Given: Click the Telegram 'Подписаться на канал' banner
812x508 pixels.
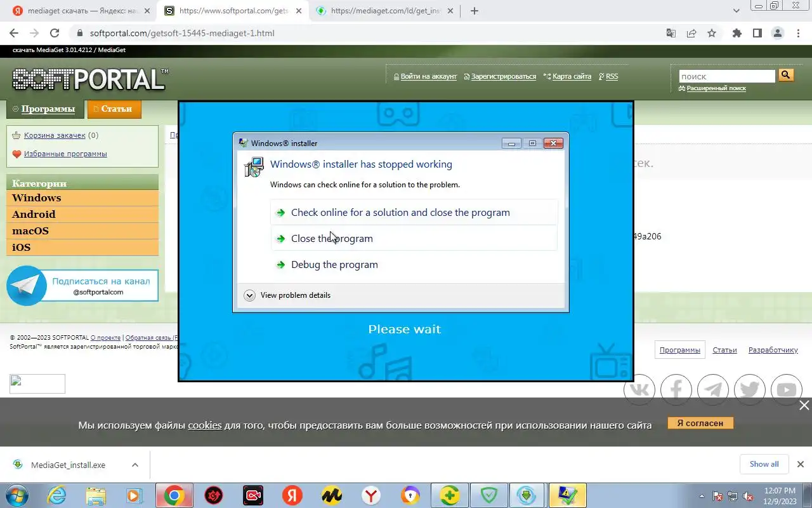Looking at the screenshot, I should pos(82,286).
